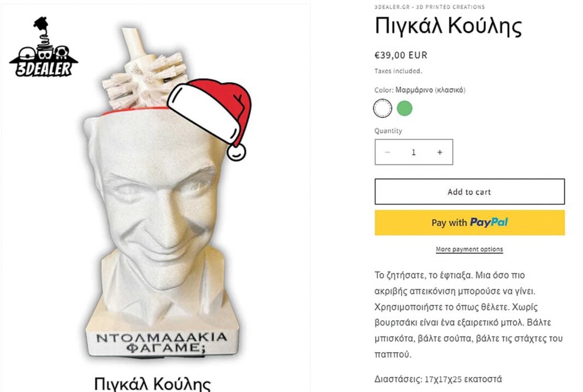Decrease quantity with the minus icon
The width and height of the screenshot is (583, 392).
[388, 152]
